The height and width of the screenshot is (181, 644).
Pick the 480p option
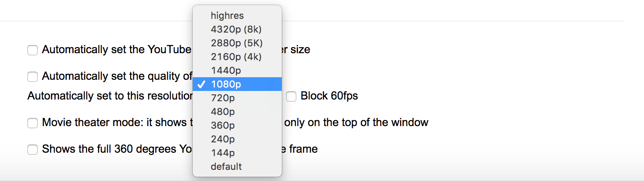point(223,112)
